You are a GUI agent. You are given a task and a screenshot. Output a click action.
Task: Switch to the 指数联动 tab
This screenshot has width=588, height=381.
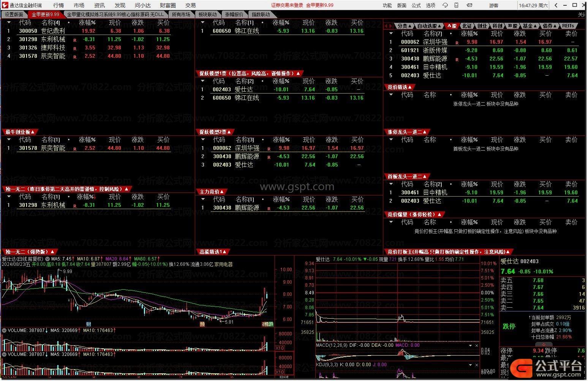(261, 14)
